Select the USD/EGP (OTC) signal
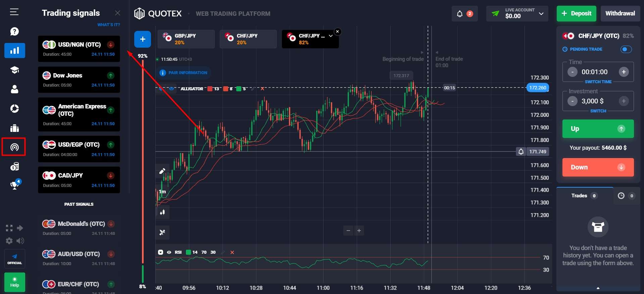This screenshot has width=644, height=294. 79,149
